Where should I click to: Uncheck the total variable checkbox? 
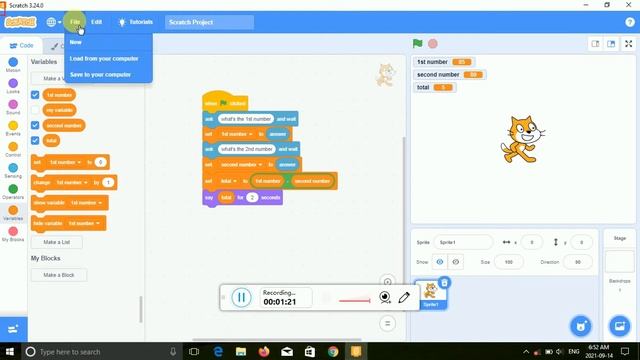tap(35, 140)
